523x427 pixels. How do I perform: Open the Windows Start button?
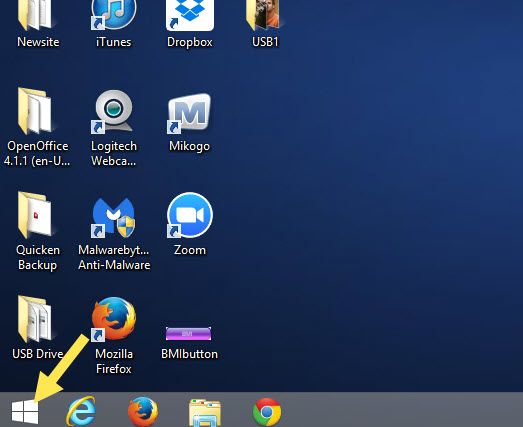[x=25, y=412]
